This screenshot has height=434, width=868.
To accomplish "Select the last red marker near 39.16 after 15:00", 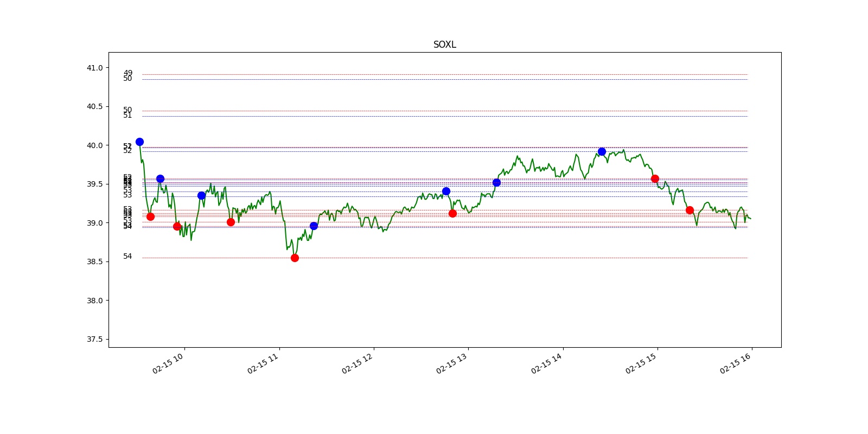I will 690,210.
